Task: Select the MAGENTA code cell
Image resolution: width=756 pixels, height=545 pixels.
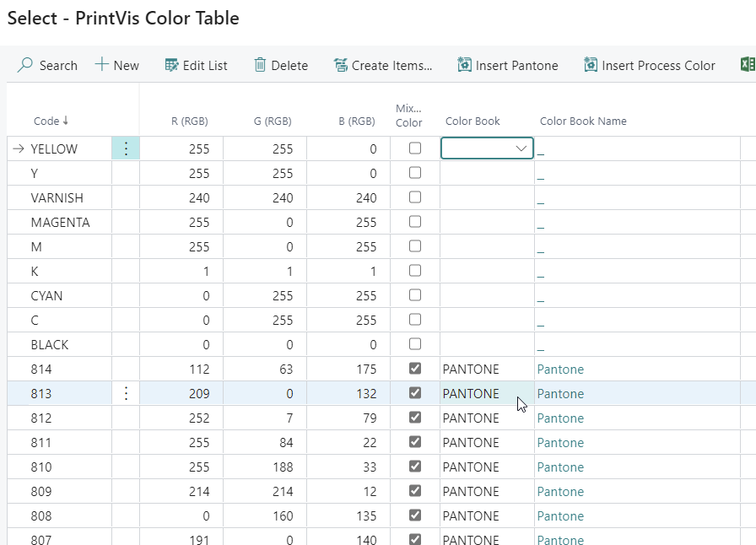Action: [x=60, y=222]
